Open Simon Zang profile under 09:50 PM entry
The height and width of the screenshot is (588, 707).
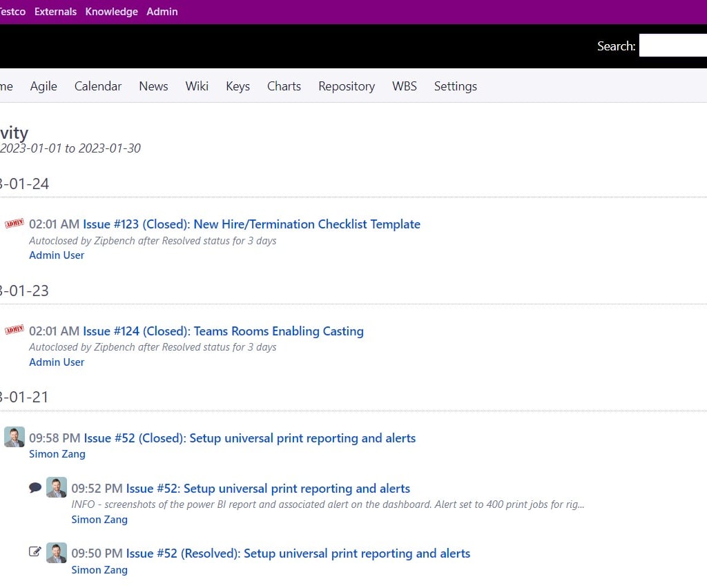[99, 570]
